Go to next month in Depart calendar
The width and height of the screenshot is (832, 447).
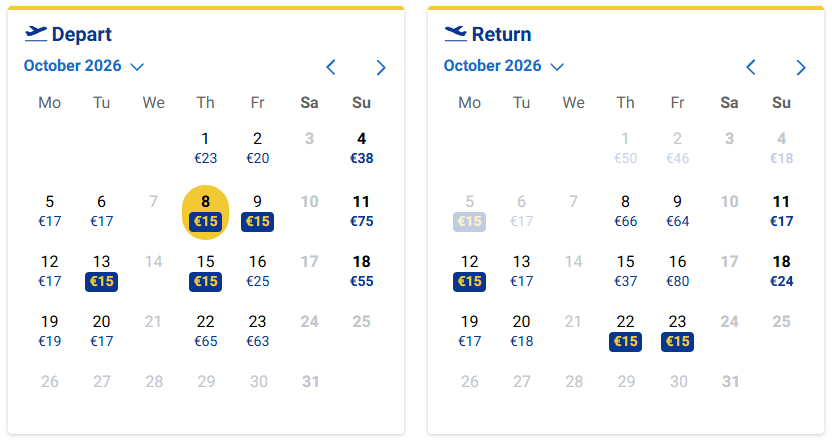[380, 67]
